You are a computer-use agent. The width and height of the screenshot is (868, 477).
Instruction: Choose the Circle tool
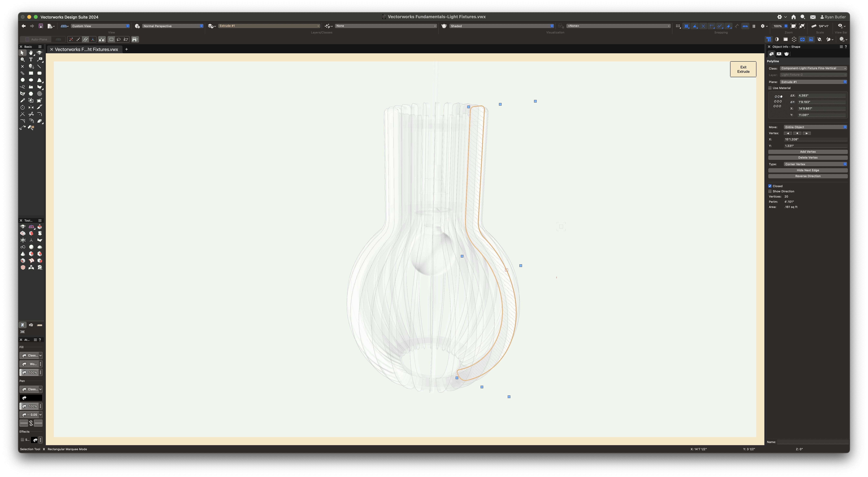(x=23, y=80)
